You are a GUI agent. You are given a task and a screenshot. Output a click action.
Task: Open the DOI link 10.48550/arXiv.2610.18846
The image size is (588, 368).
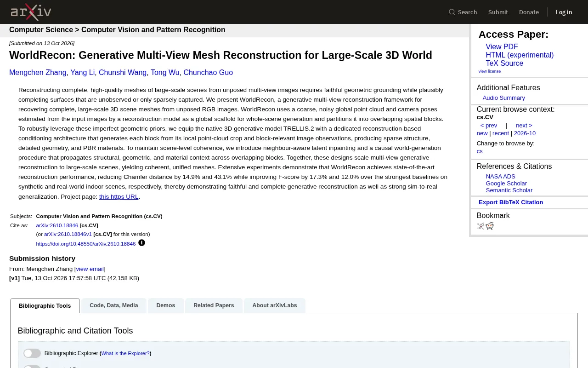[x=86, y=244]
